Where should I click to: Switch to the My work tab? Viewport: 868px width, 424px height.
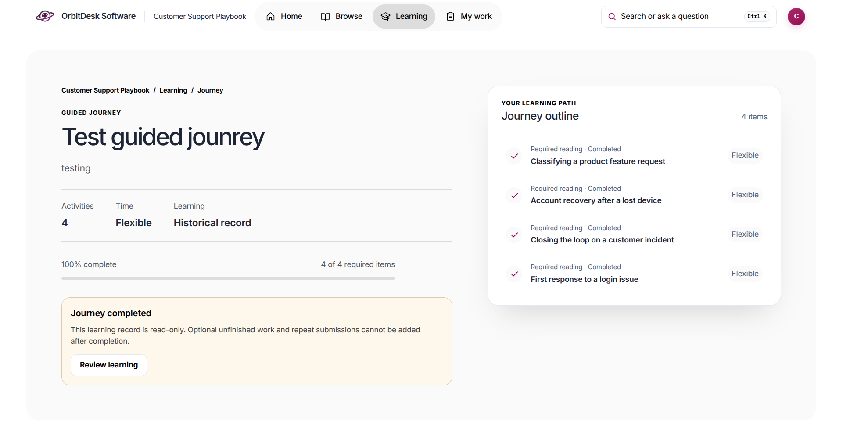coord(469,16)
